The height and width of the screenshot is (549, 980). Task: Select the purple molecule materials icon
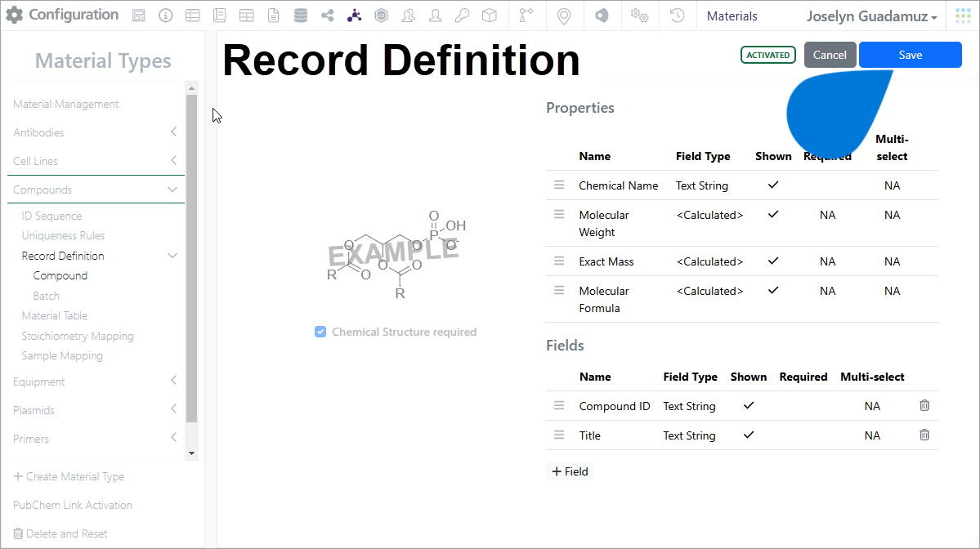pos(355,16)
